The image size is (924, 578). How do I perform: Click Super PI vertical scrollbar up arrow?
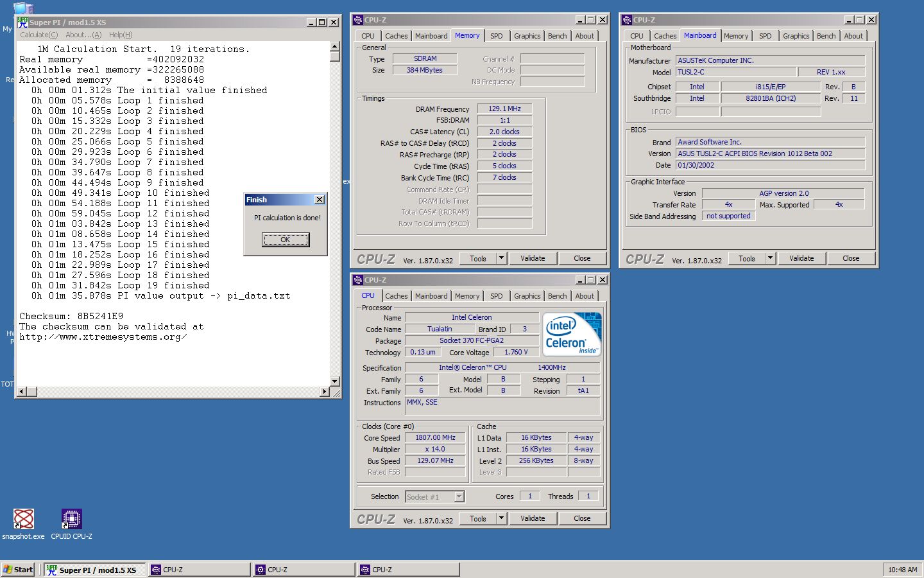(334, 46)
